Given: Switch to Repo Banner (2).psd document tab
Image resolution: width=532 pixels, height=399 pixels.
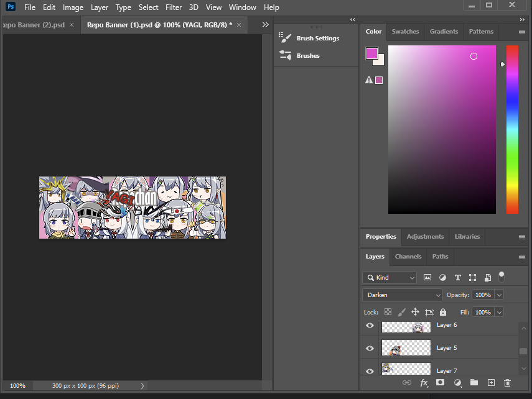Looking at the screenshot, I should [x=34, y=25].
